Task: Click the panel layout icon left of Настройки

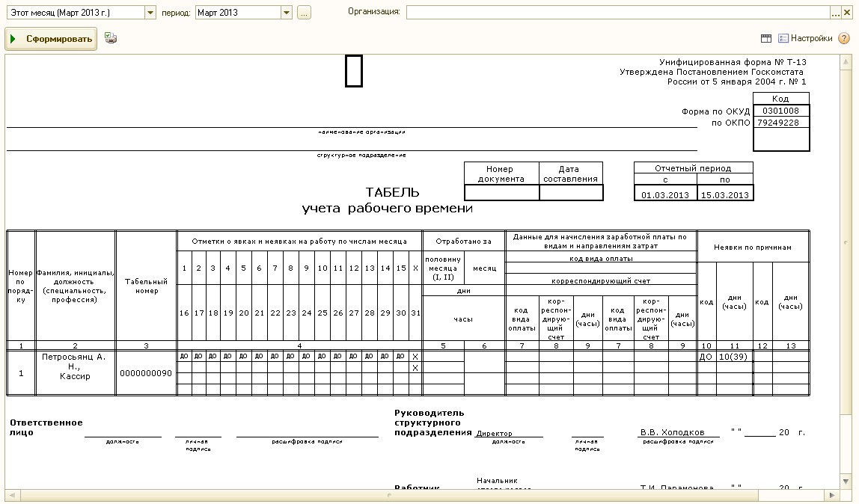Action: pyautogui.click(x=766, y=38)
